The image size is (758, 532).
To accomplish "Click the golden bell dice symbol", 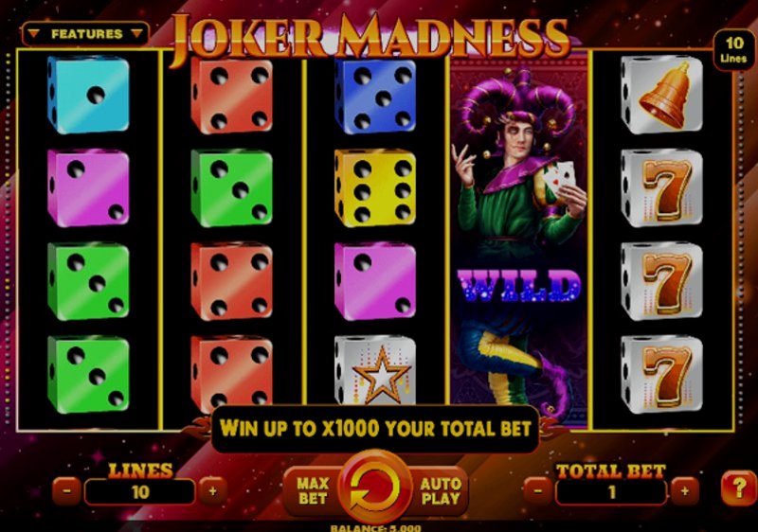I will pos(661,95).
